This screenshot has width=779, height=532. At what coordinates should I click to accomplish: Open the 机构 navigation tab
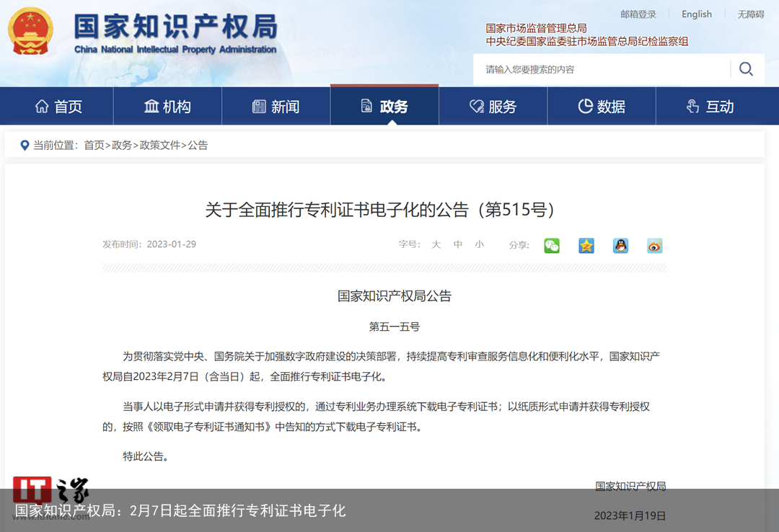[167, 106]
